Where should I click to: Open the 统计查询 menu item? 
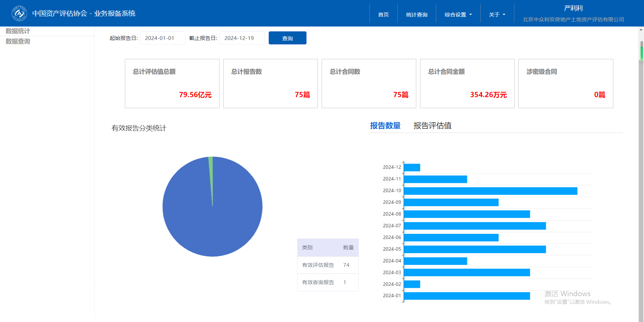tap(417, 14)
